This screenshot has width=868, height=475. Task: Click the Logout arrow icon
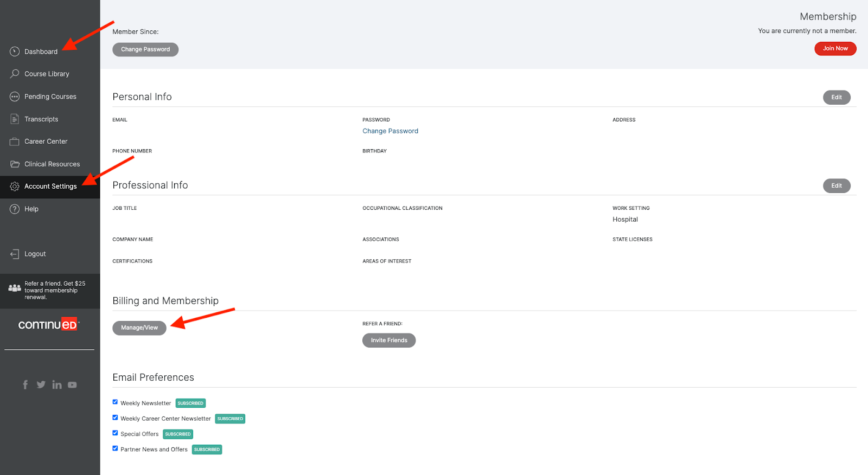click(x=15, y=254)
